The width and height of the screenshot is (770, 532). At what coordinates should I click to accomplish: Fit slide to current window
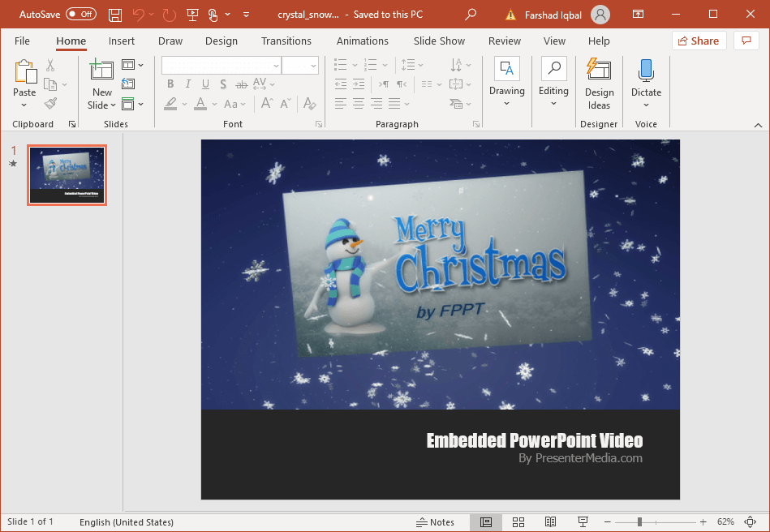coord(751,521)
